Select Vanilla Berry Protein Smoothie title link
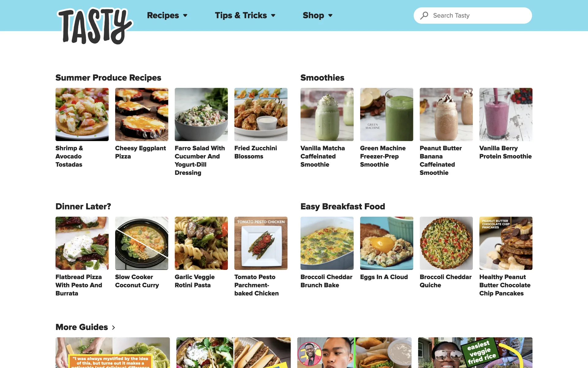This screenshot has height=368, width=588. pos(505,152)
